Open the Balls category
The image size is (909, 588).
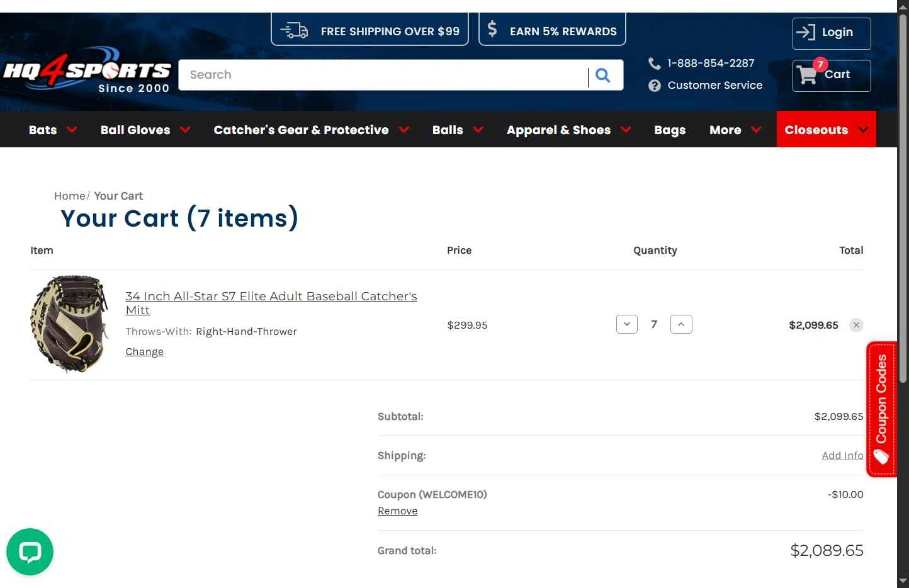(448, 130)
